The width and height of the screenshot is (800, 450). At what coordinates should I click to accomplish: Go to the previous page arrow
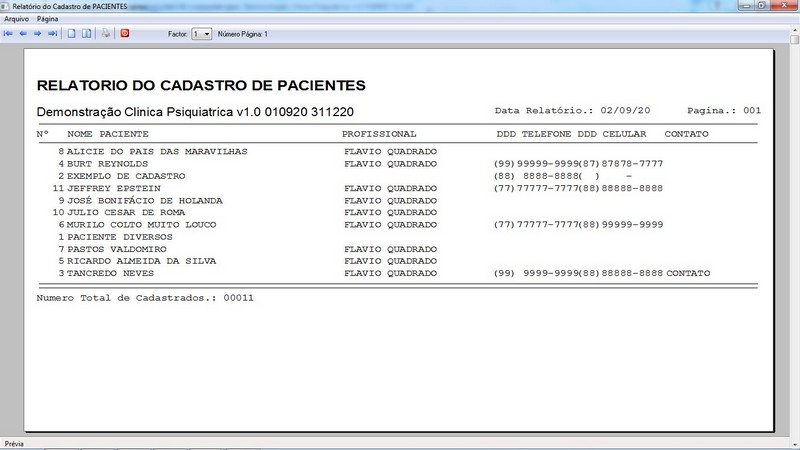pyautogui.click(x=23, y=34)
